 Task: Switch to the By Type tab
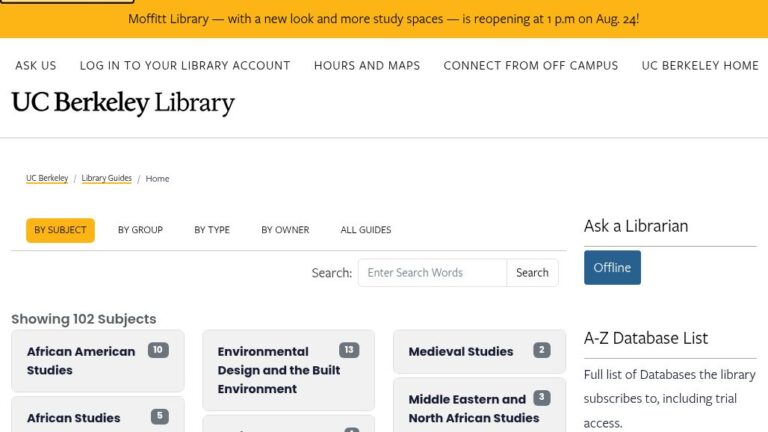pyautogui.click(x=212, y=230)
